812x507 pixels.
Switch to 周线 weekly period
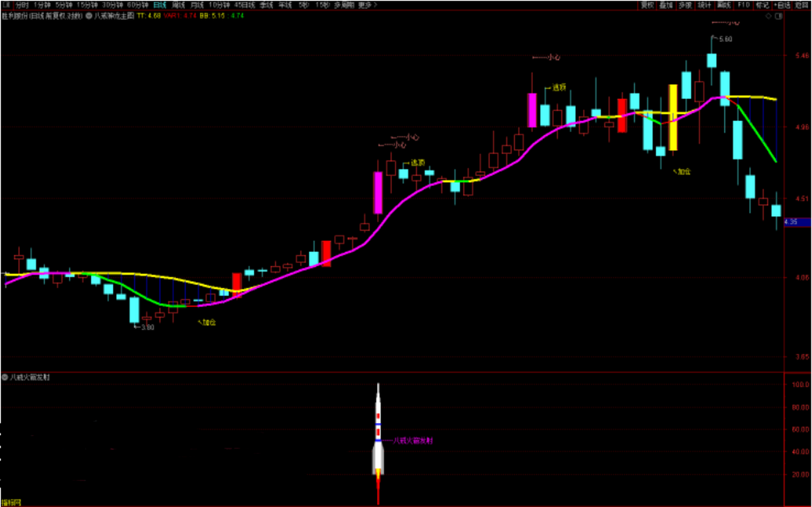click(178, 5)
